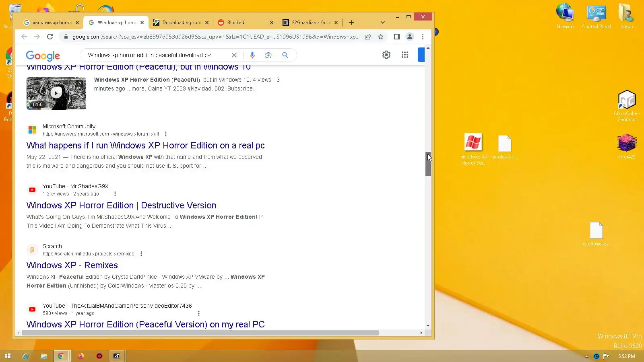Start voice search with the microphone icon
The width and height of the screenshot is (644, 362).
click(252, 55)
